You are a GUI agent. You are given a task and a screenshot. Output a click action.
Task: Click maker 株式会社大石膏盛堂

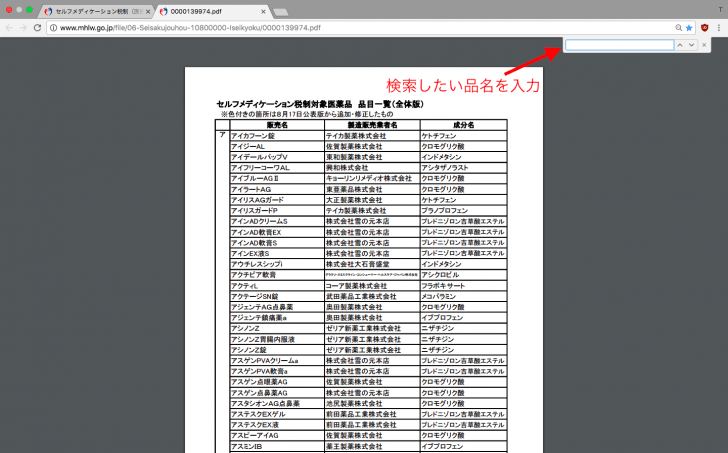click(358, 264)
